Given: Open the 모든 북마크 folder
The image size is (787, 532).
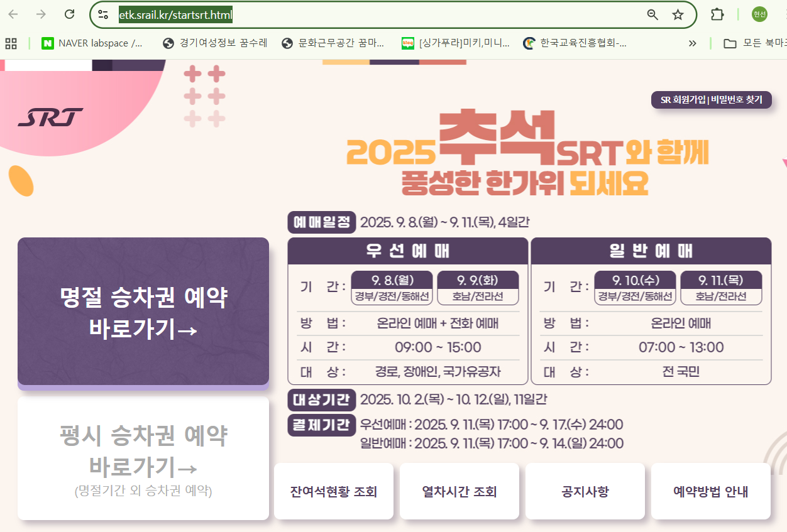Looking at the screenshot, I should click(755, 43).
